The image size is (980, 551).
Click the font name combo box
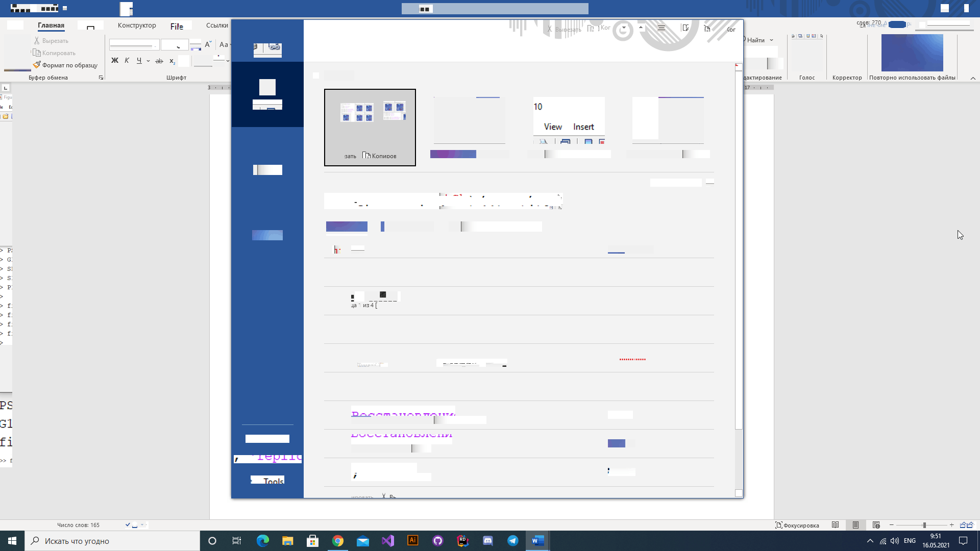point(134,45)
